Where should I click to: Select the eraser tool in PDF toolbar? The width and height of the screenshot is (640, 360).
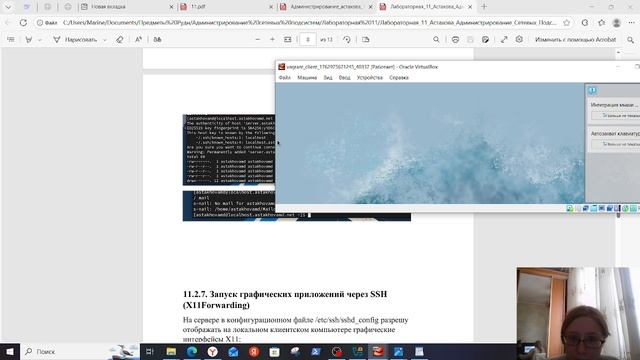tap(120, 40)
